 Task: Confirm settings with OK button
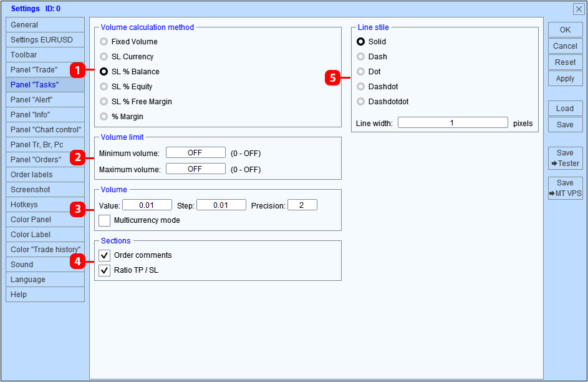point(566,29)
